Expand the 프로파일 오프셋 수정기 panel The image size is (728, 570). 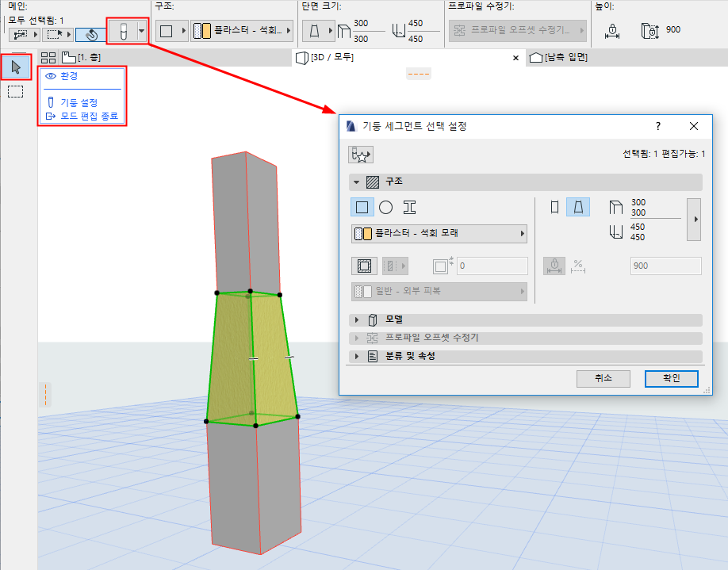(x=357, y=338)
